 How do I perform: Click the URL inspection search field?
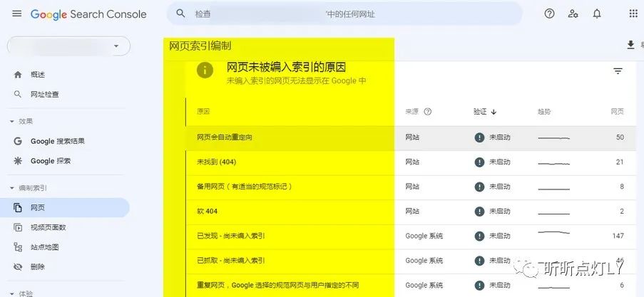(342, 14)
